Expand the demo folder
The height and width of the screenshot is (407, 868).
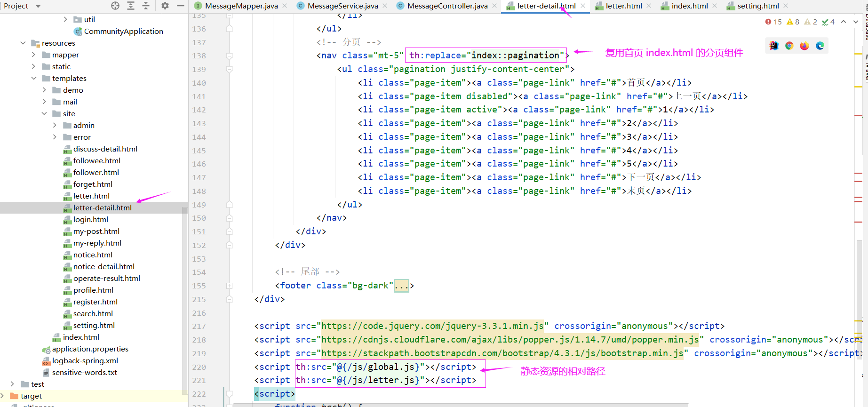click(44, 90)
